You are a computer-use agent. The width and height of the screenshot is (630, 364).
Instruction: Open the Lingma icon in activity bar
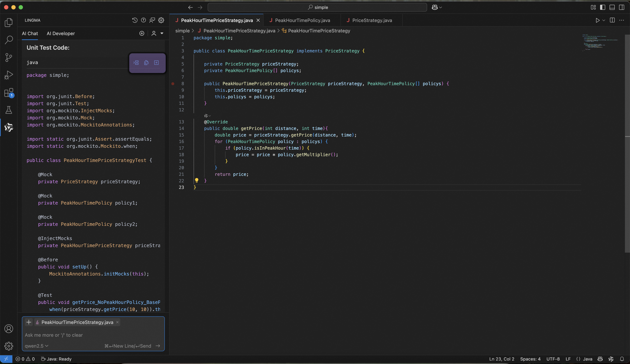(9, 127)
